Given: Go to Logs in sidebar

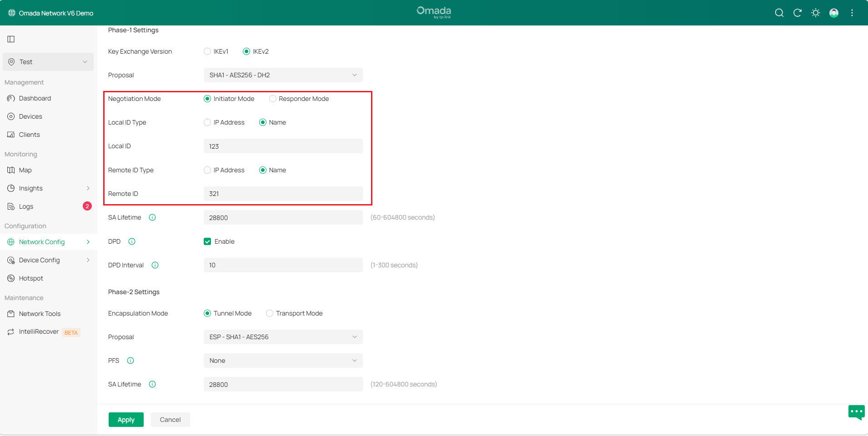Looking at the screenshot, I should coord(26,206).
